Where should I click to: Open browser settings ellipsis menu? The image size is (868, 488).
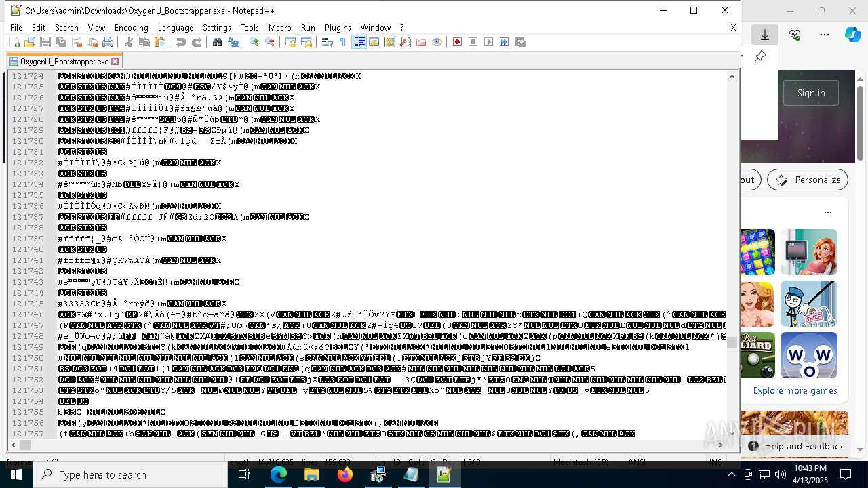825,35
